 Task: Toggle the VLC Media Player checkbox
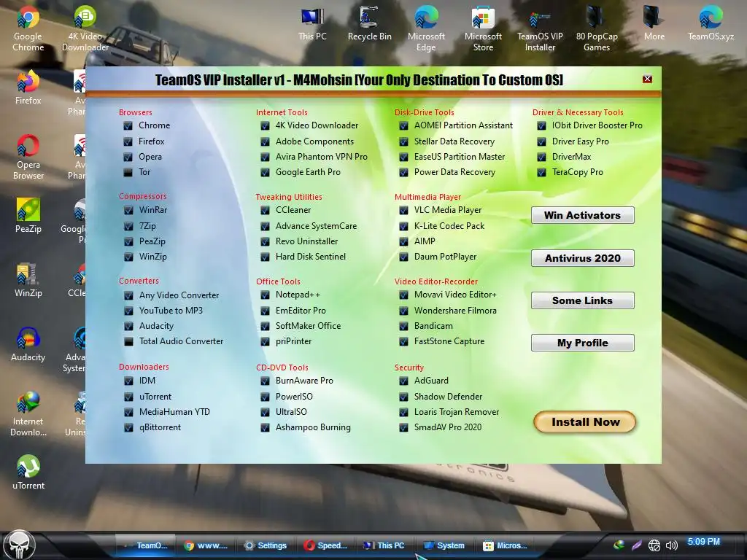point(403,210)
